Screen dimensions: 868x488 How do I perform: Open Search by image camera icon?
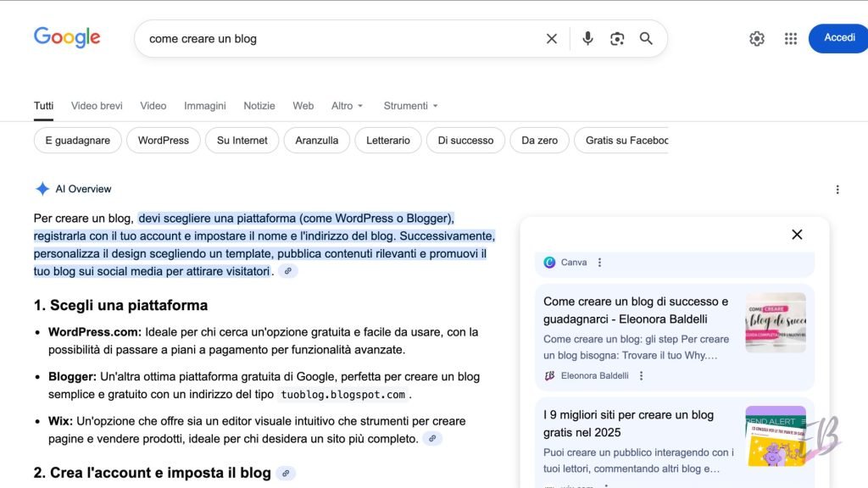point(617,39)
